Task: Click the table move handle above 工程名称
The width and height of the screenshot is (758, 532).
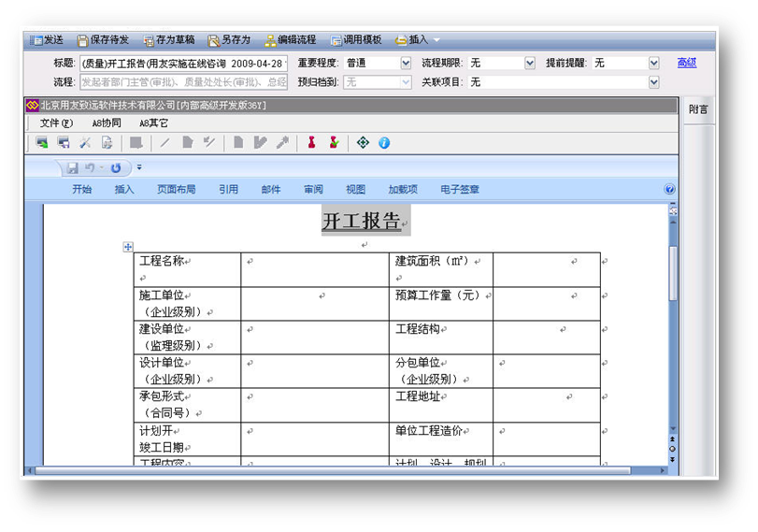Action: [128, 247]
